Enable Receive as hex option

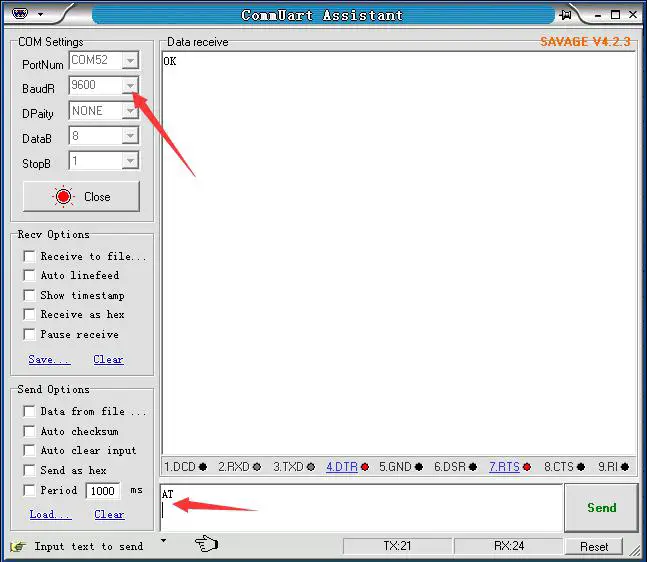tap(29, 314)
